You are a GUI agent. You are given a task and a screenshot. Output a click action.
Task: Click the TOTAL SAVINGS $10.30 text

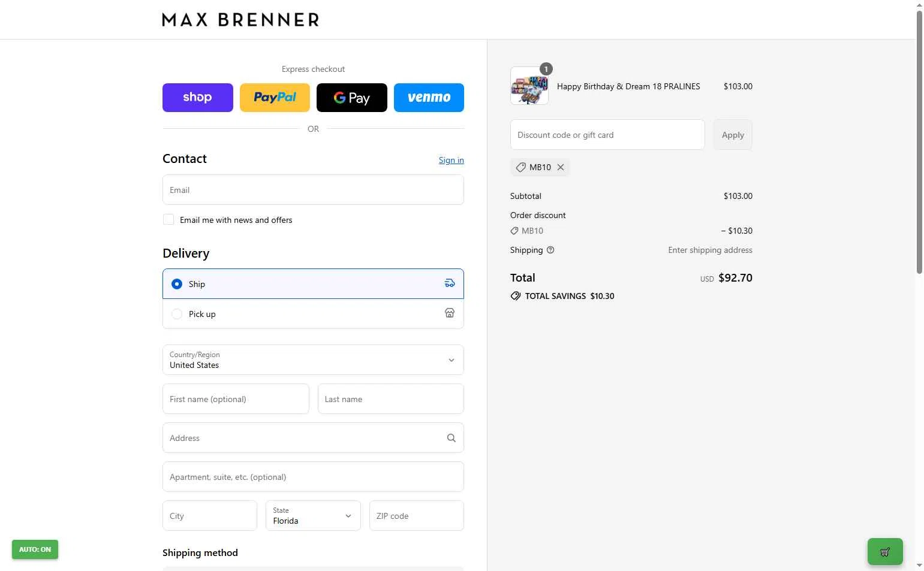pyautogui.click(x=570, y=296)
